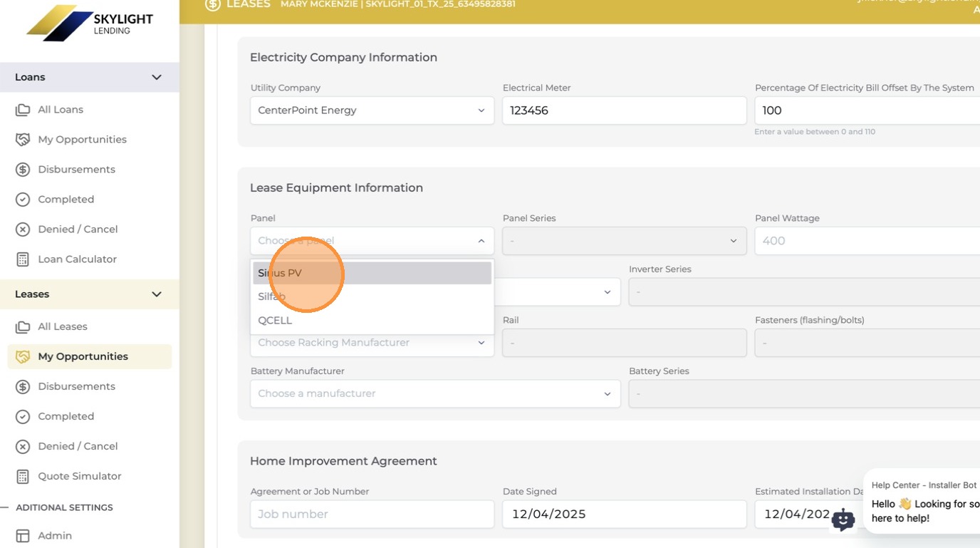
Task: Click Agreement or Job Number field
Action: pyautogui.click(x=372, y=515)
